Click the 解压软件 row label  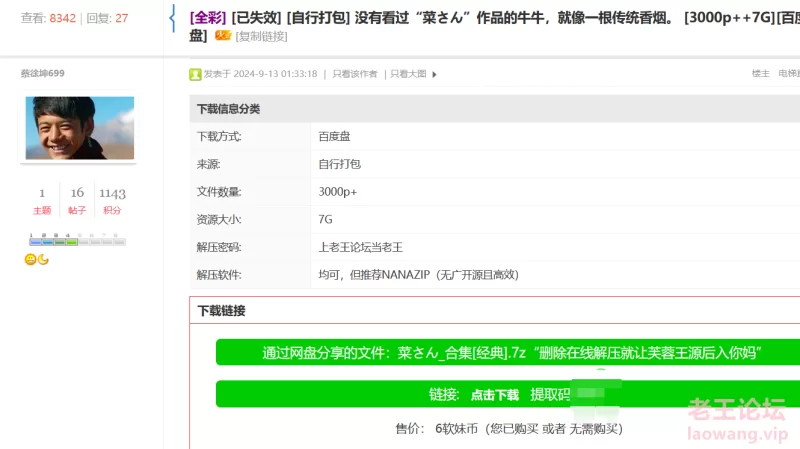point(219,275)
